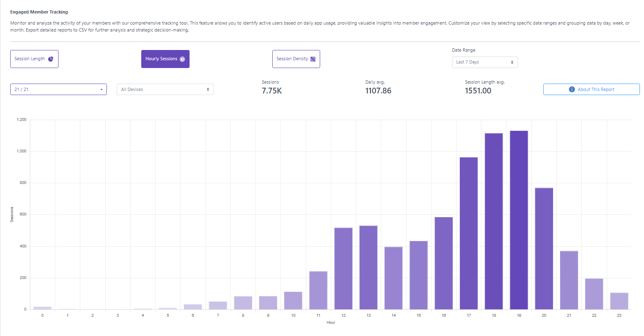644x336 pixels.
Task: Click the bar for hour 14
Action: [393, 278]
